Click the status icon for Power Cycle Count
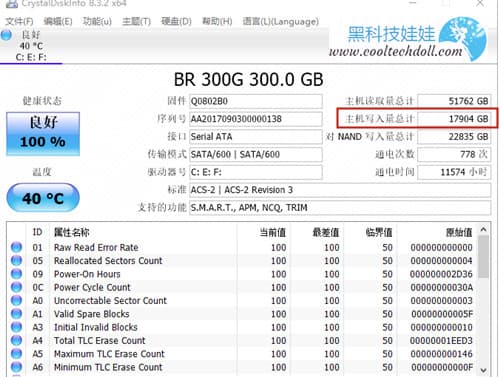Screen dimensions: 500x377 16,287
